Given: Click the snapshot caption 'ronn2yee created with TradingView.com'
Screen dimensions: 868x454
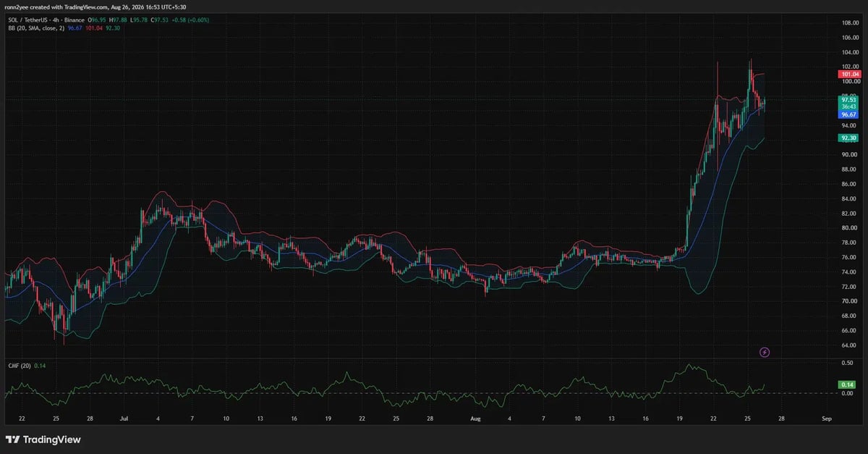Looking at the screenshot, I should [56, 7].
